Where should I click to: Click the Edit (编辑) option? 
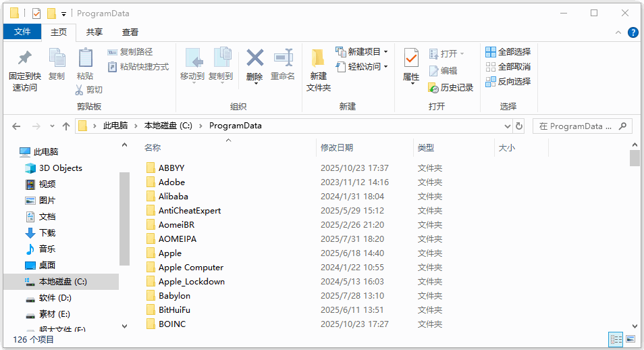(443, 71)
